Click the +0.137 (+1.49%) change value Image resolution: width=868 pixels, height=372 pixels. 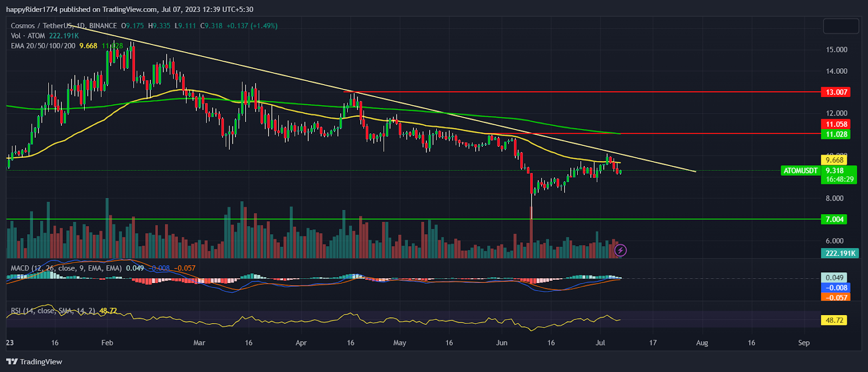coord(252,25)
